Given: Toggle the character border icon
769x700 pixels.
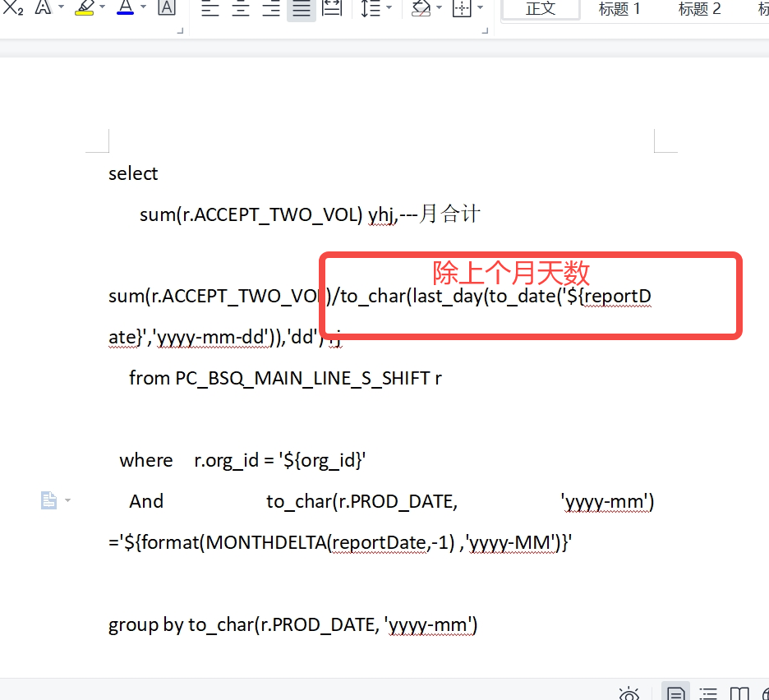Looking at the screenshot, I should pyautogui.click(x=167, y=7).
